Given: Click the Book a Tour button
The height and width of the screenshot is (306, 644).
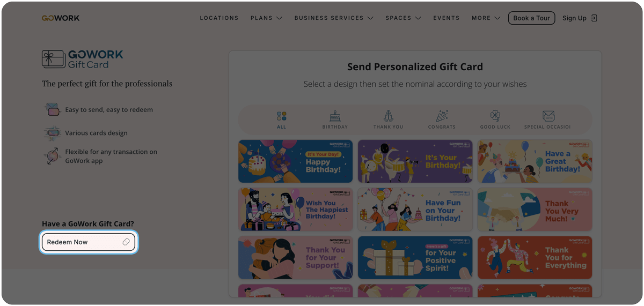Looking at the screenshot, I should coord(531,18).
